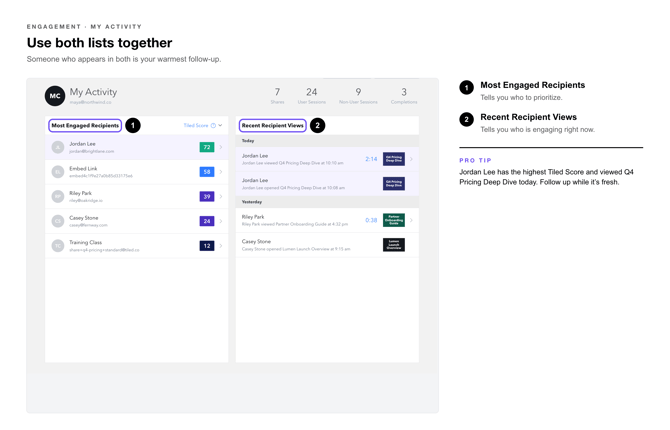Open the Tiled Score sort dropdown chevron
Image resolution: width=670 pixels, height=430 pixels.
click(x=220, y=126)
